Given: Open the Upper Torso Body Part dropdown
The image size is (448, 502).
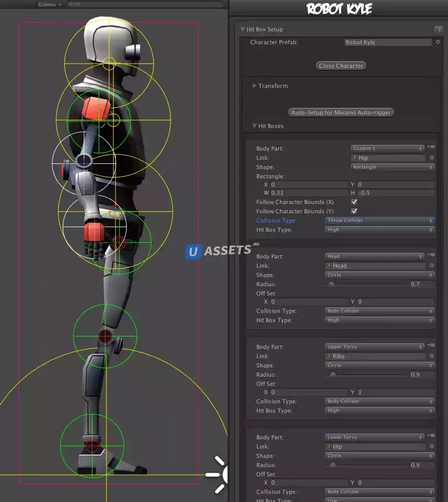Looking at the screenshot, I should point(375,347).
